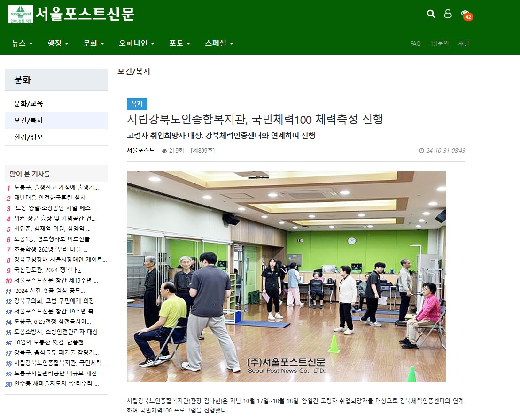The image size is (520, 420).
Task: Open ranked article 재난대응 안전한국훈련 실시
Action: (50, 198)
